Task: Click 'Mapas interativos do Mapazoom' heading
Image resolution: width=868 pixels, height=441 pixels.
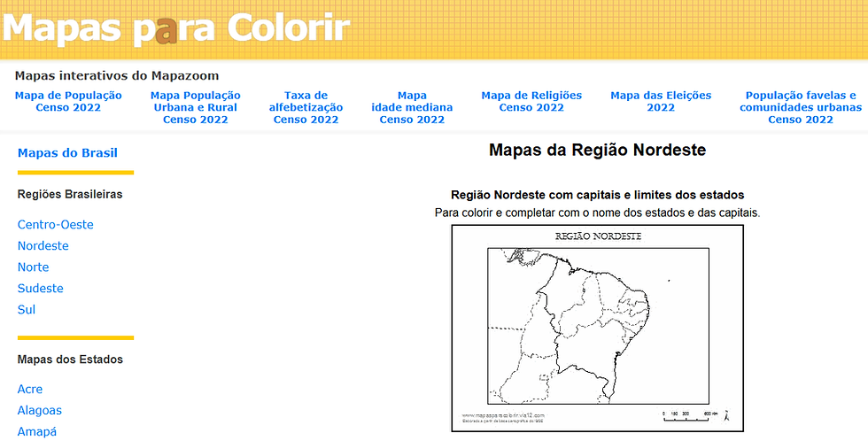Action: point(117,76)
